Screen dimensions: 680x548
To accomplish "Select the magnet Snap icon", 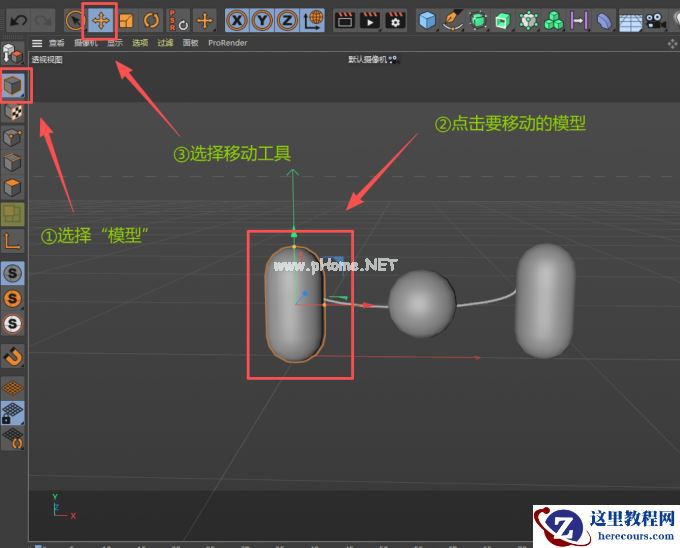I will pyautogui.click(x=14, y=356).
